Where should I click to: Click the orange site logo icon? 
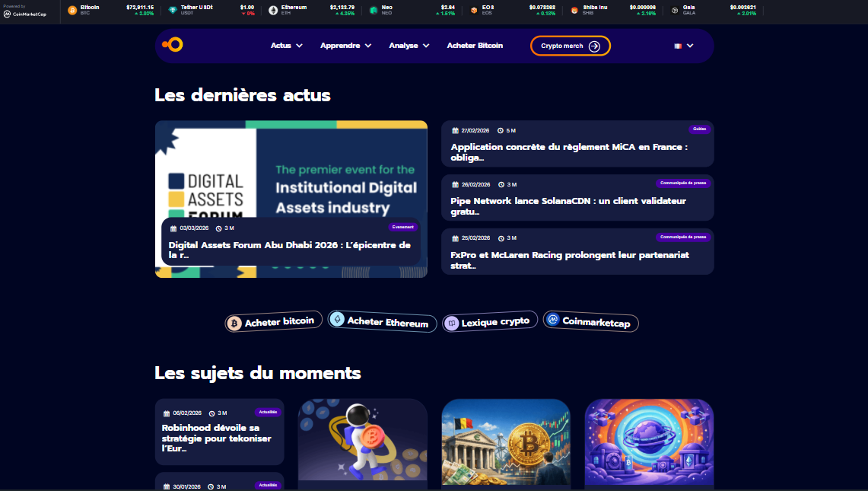(173, 45)
